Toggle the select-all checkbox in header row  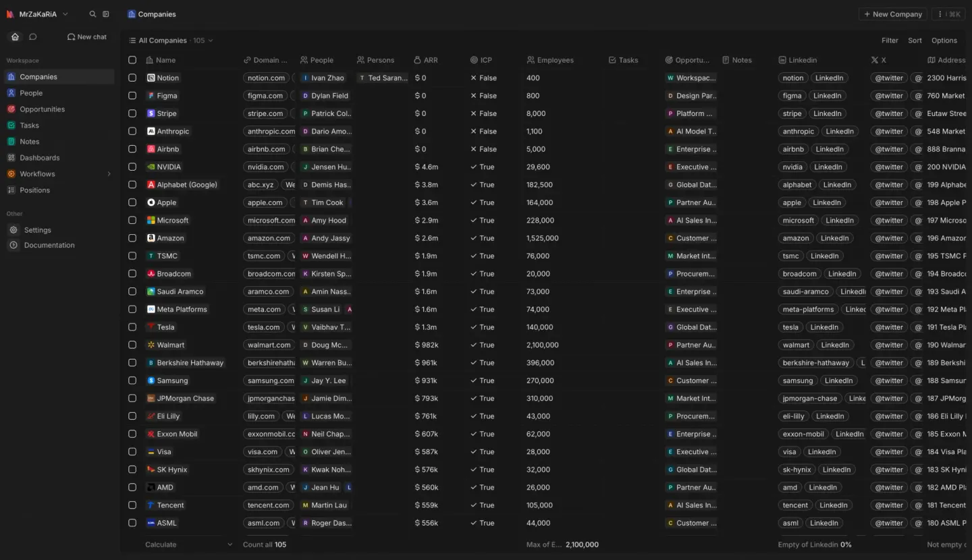click(132, 60)
